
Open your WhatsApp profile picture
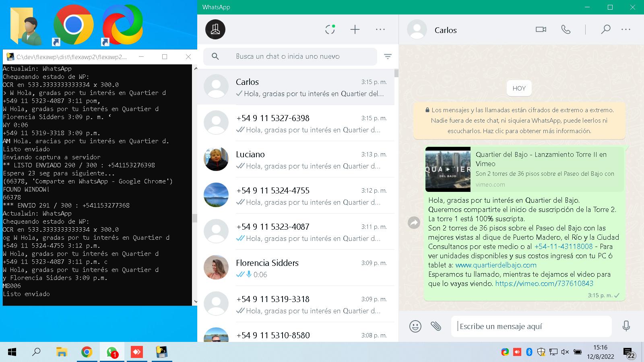point(215,29)
